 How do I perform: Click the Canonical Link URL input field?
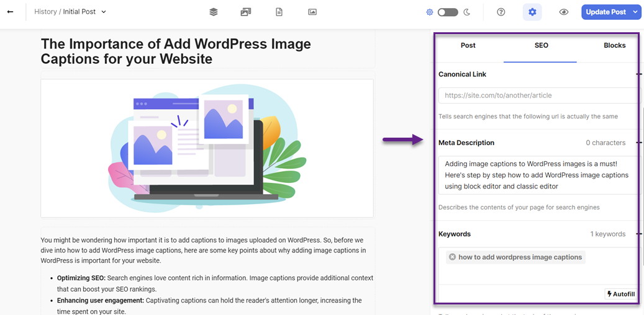537,95
